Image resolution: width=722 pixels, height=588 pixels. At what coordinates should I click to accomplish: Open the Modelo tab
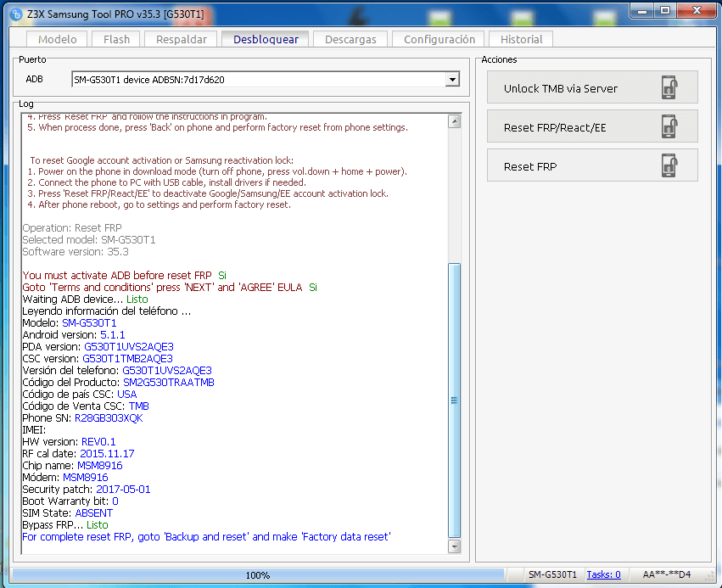tap(57, 39)
